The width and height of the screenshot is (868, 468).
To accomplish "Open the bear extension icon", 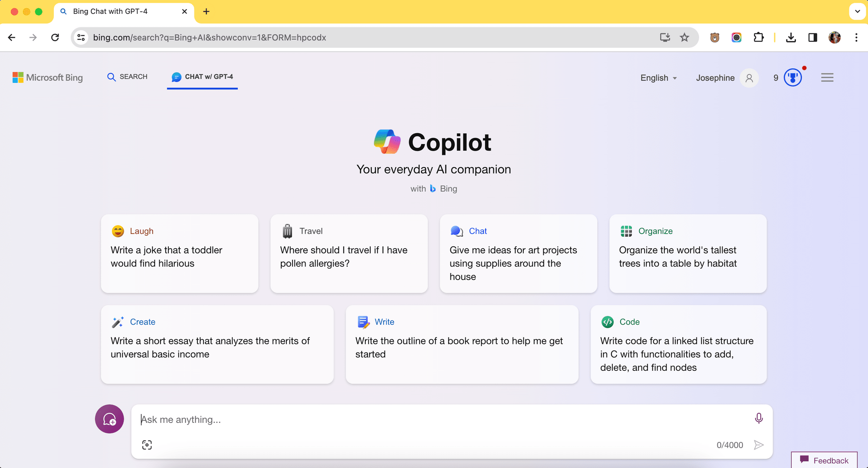I will (715, 37).
